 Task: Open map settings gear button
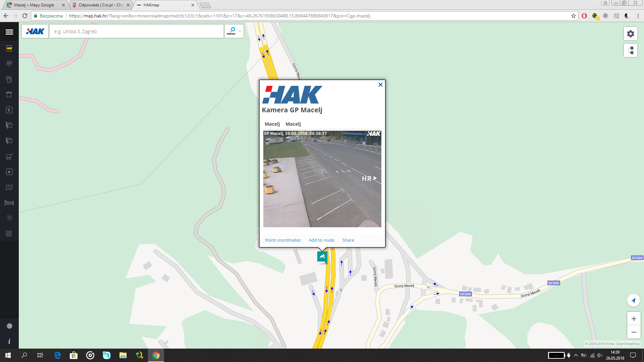point(631,34)
